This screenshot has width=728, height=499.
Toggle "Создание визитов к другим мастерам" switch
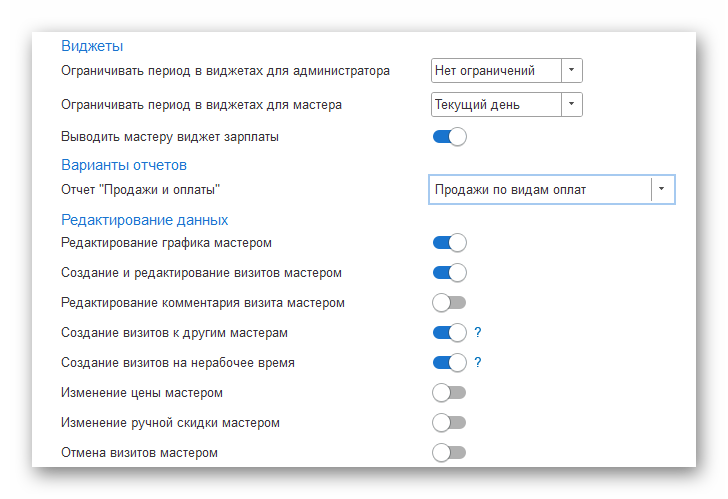coord(449,333)
